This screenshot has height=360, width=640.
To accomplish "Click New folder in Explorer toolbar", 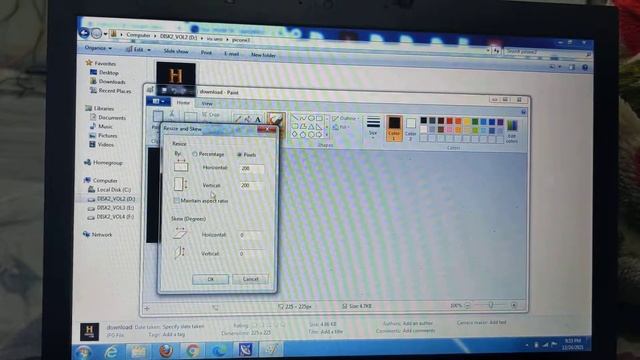I will pyautogui.click(x=263, y=55).
